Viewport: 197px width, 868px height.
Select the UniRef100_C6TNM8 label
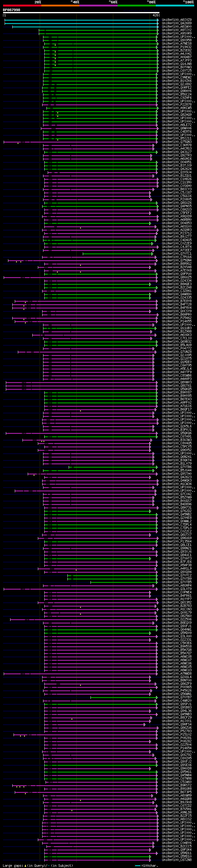(x=177, y=778)
